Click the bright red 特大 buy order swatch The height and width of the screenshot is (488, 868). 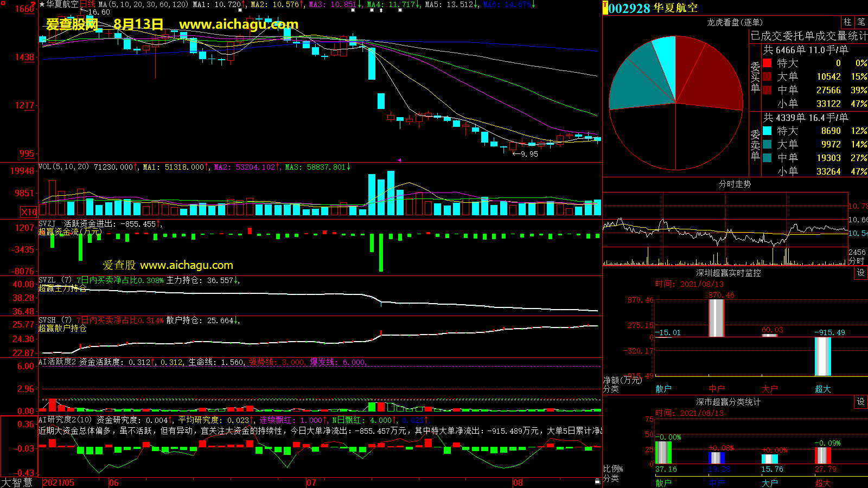tap(767, 63)
